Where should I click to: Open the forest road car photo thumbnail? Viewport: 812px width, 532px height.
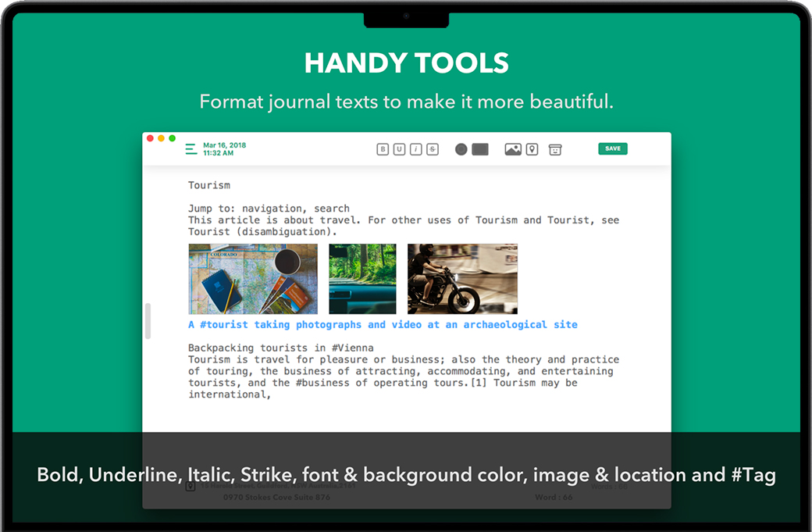362,279
